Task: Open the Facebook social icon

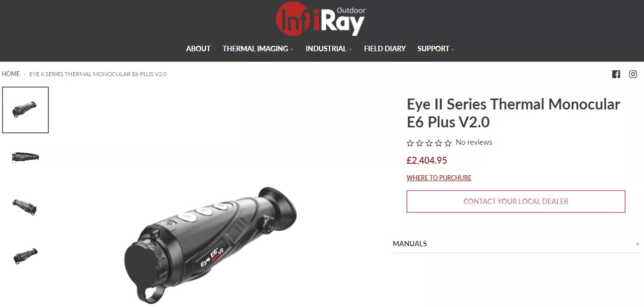Action: pyautogui.click(x=616, y=74)
